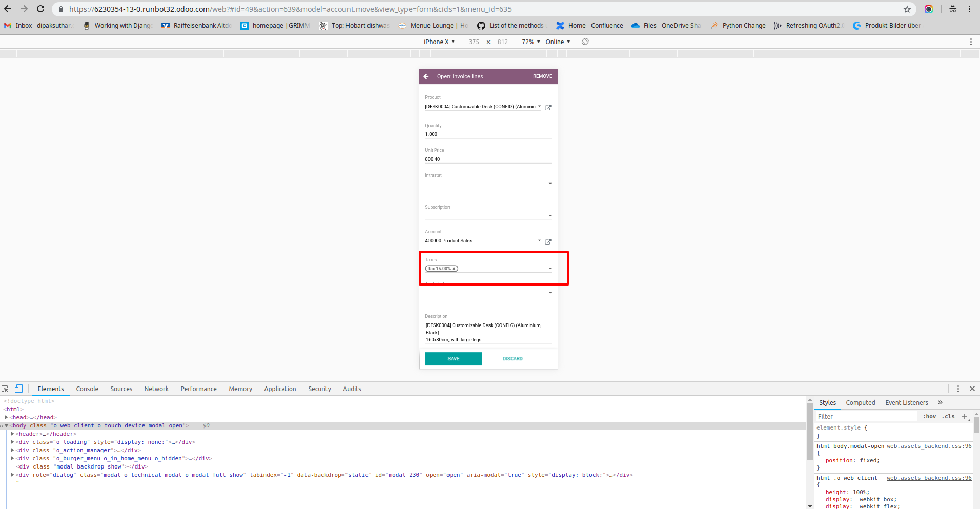Toggle the device toolbar icon in DevTools
Viewport: 980px width, 509px height.
pyautogui.click(x=18, y=389)
